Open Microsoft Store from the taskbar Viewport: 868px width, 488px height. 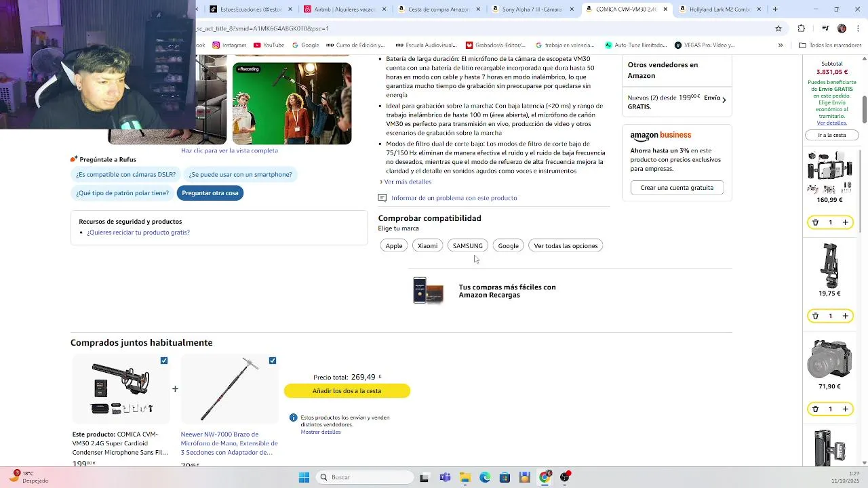tap(505, 477)
